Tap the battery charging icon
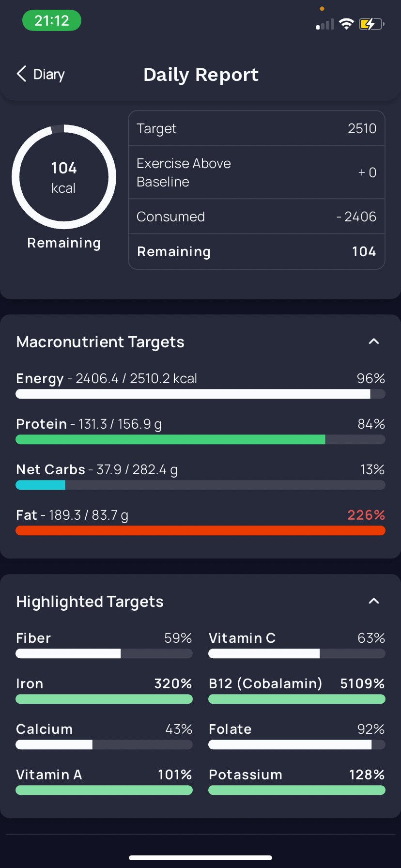The width and height of the screenshot is (401, 868). pyautogui.click(x=371, y=24)
